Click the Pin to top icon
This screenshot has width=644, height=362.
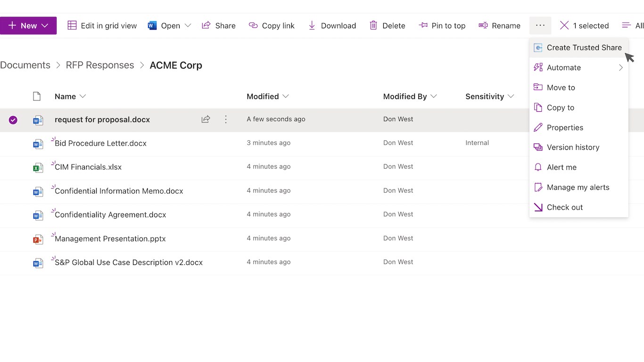[423, 25]
